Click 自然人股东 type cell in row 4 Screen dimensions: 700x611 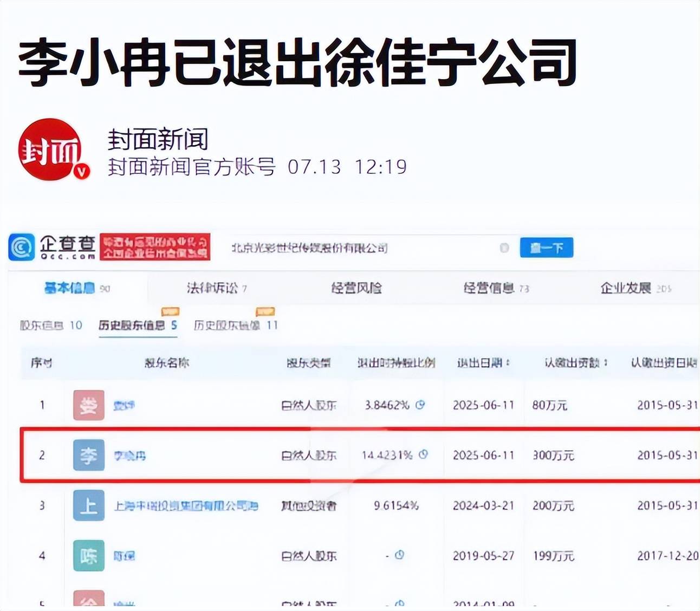click(x=308, y=556)
